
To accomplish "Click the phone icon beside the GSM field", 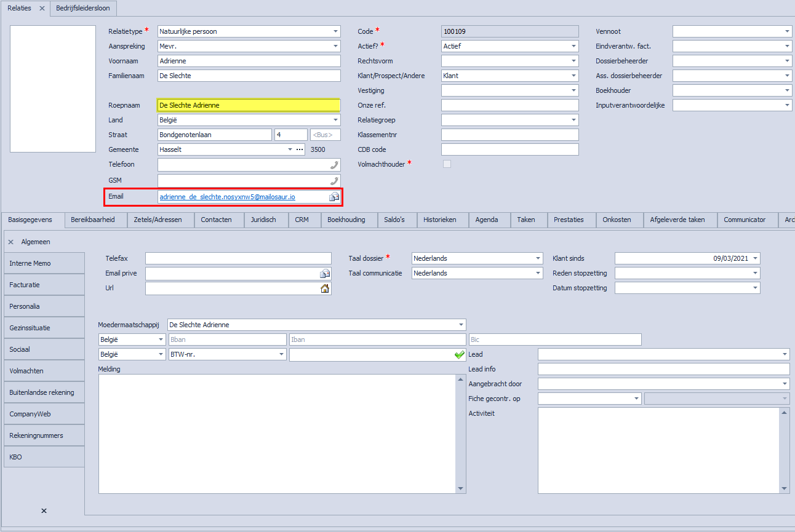I will tap(335, 179).
